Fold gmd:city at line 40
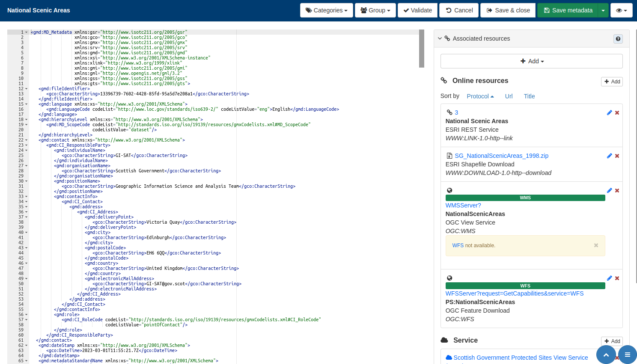637x364 pixels. (26, 233)
